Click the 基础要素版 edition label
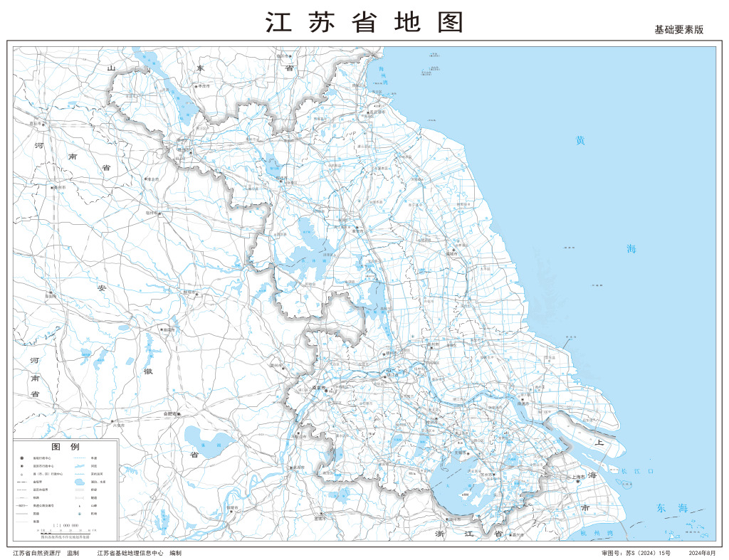Viewport: 729px width, 560px height. (678, 30)
